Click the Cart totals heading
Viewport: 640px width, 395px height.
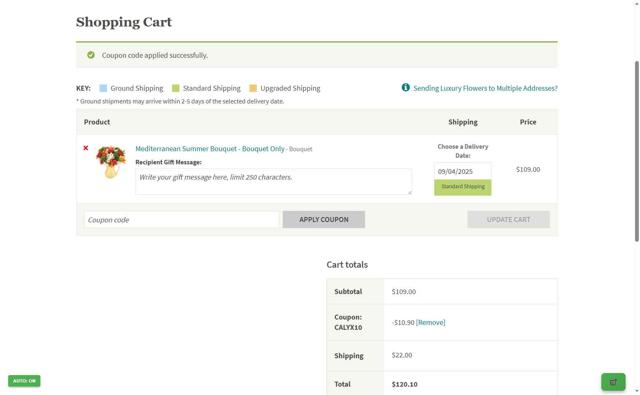point(347,265)
